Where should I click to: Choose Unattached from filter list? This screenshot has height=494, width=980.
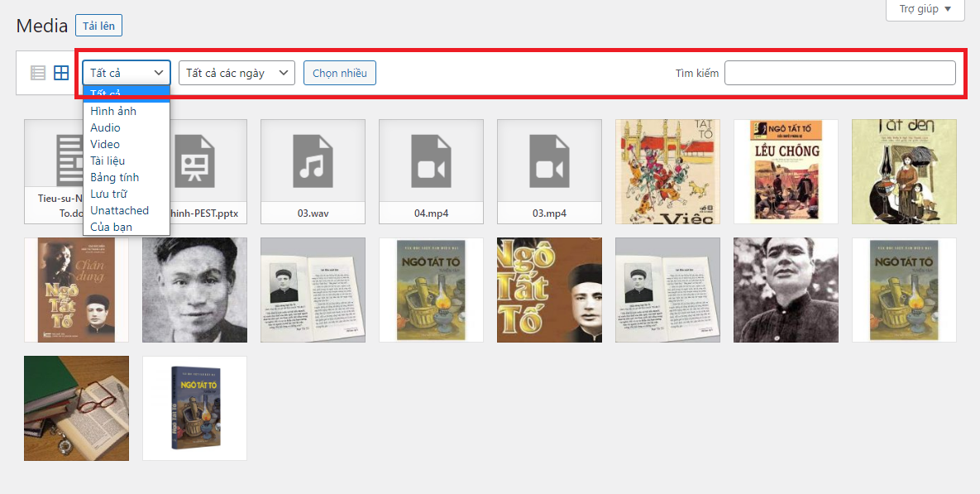[119, 210]
